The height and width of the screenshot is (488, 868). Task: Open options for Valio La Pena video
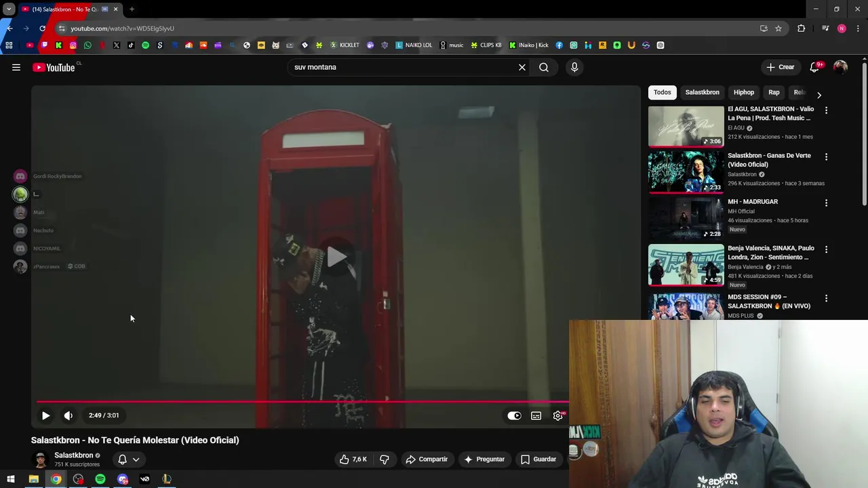click(826, 110)
